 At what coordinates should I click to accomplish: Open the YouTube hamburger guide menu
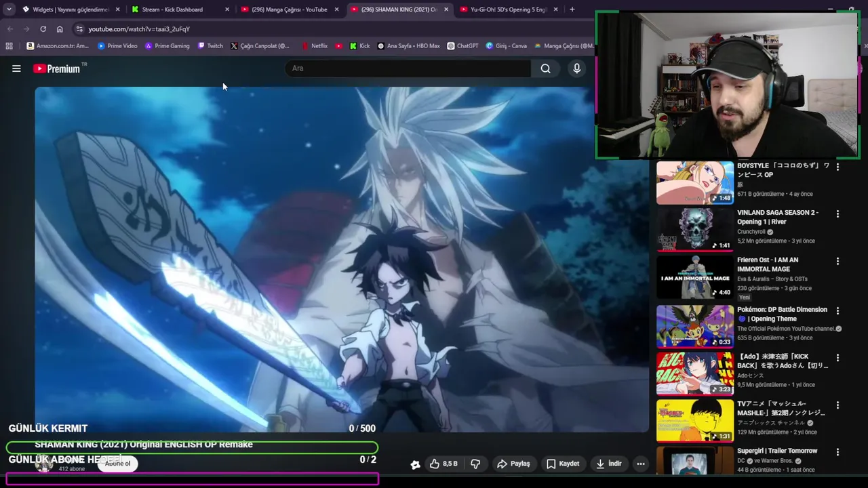tap(16, 68)
